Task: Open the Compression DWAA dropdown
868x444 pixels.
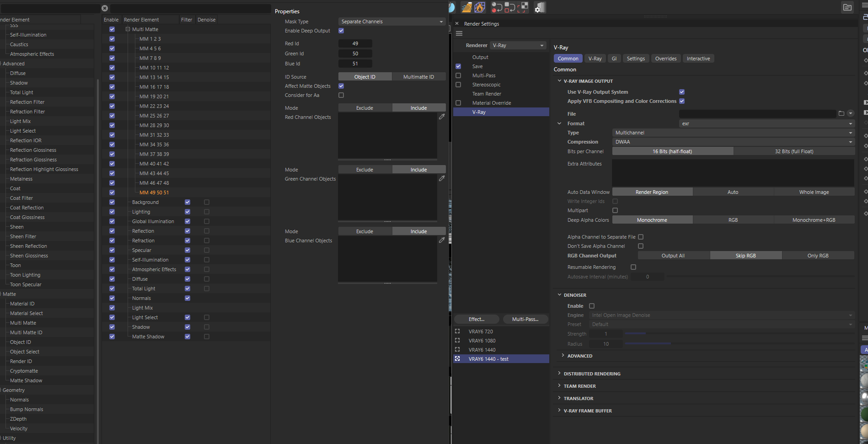Action: click(734, 142)
